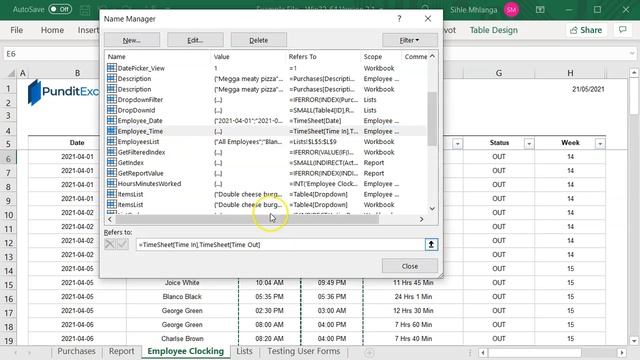Screen dimensions: 640x360
Task: Select the Employee Clocking sheet tab
Action: 186,351
